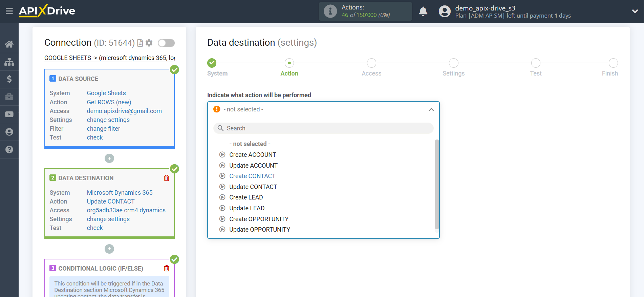
Task: Go to the Action step
Action: pyautogui.click(x=289, y=63)
